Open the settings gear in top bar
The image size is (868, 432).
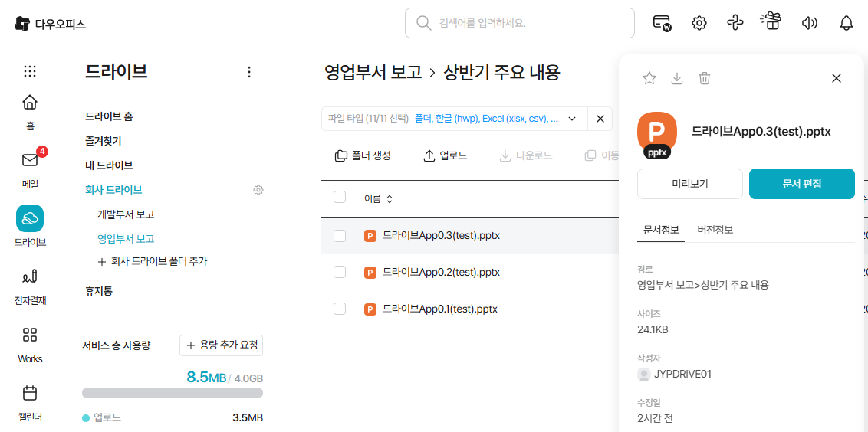coord(699,23)
